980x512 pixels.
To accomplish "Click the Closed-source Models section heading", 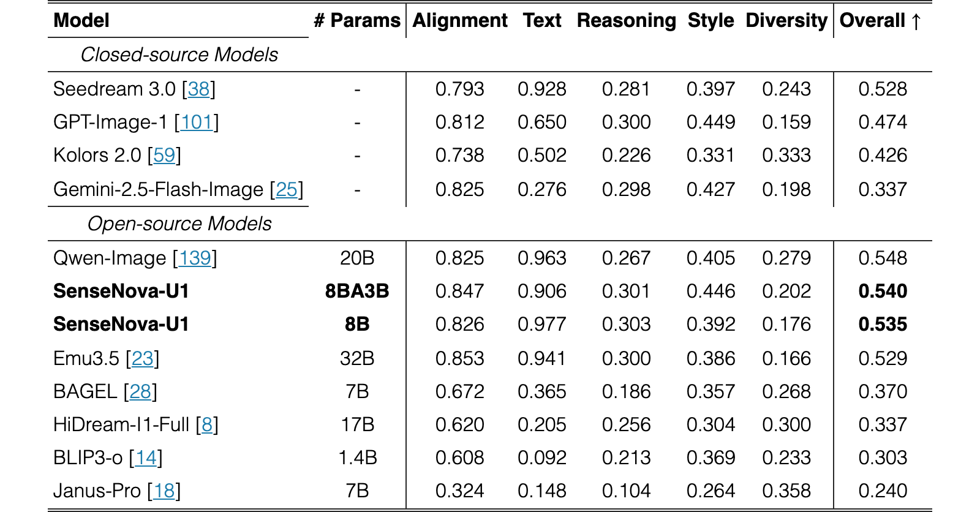I will [x=179, y=55].
